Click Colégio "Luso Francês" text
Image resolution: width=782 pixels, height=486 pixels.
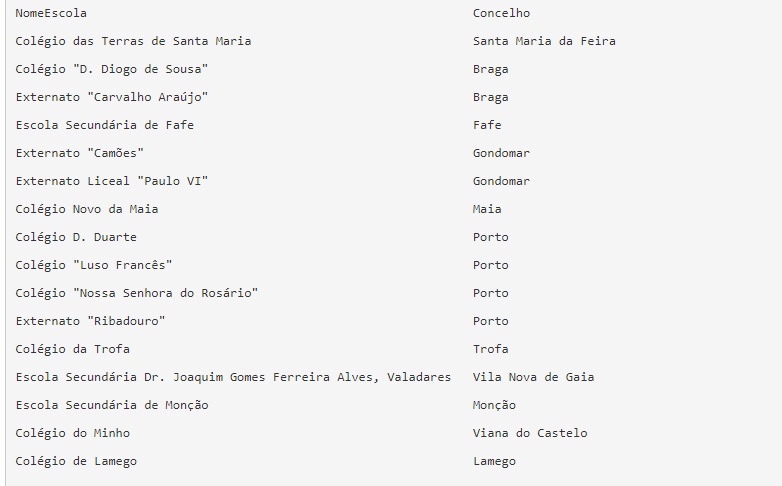coord(94,265)
